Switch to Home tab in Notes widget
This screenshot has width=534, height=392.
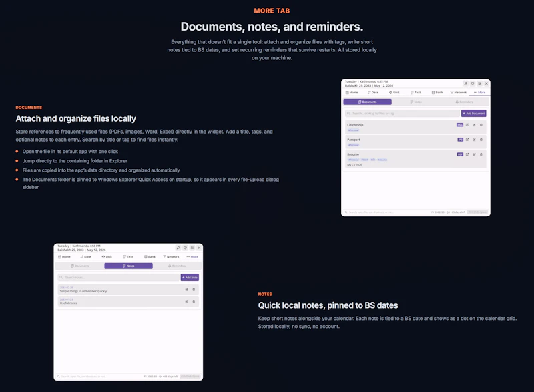click(64, 257)
